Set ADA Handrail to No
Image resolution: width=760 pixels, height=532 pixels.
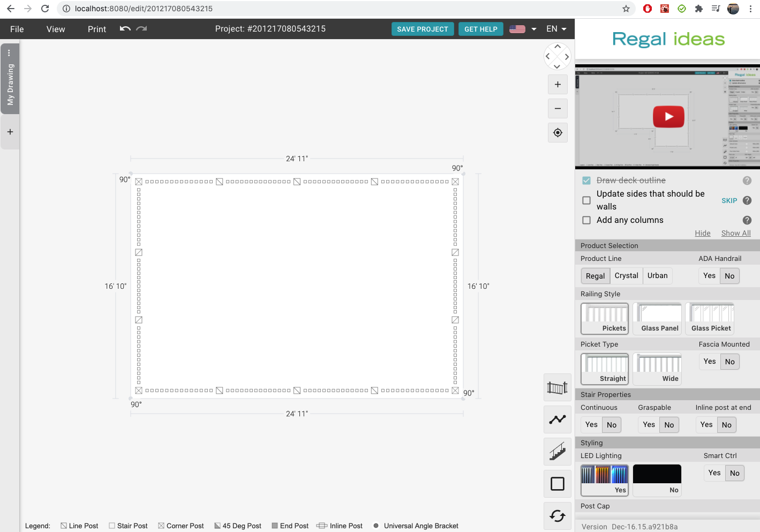tap(729, 276)
